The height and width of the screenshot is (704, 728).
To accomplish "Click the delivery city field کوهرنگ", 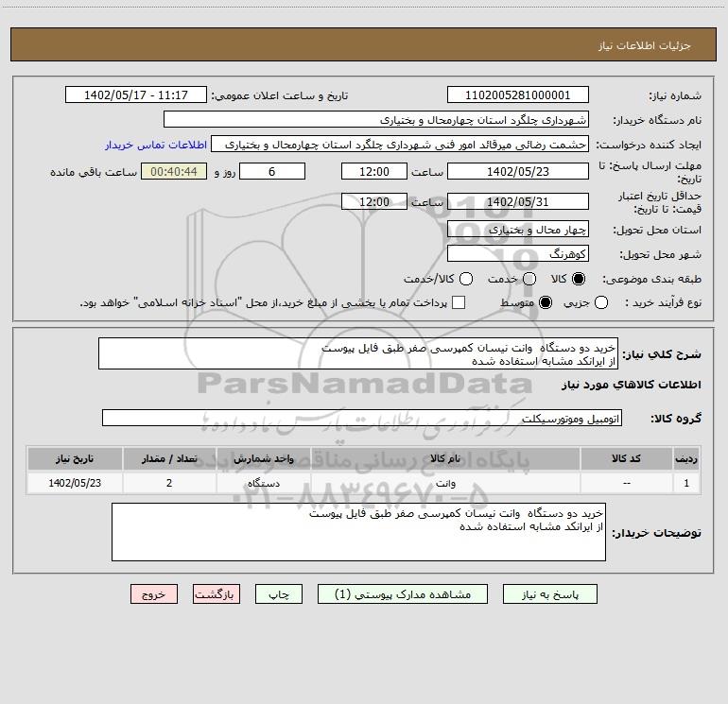I will 518,253.
